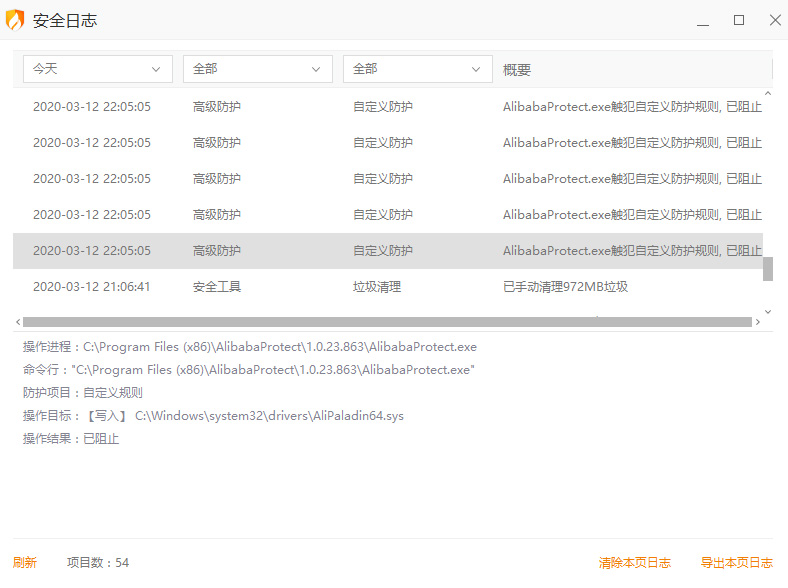Open the 今天 date filter dropdown
This screenshot has height=588, width=788.
(x=97, y=69)
